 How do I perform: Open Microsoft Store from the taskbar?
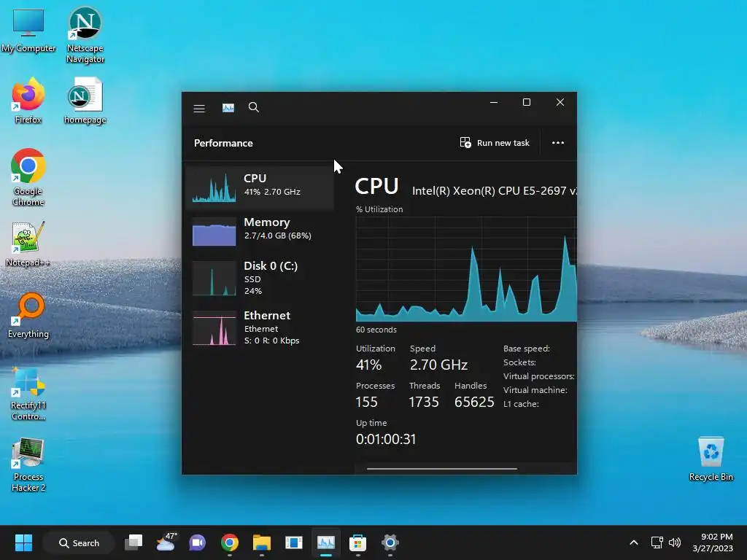point(357,542)
